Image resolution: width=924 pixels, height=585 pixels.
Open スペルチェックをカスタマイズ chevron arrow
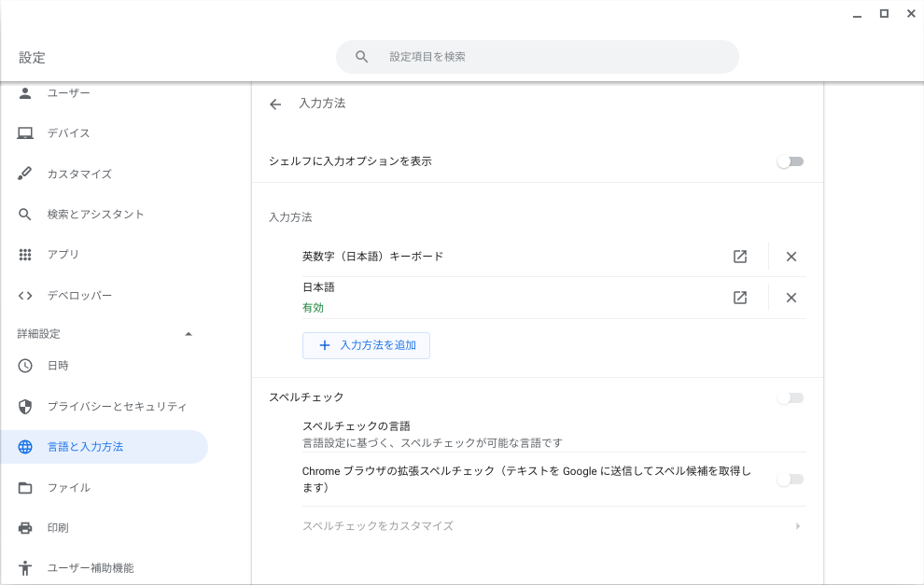tap(798, 526)
